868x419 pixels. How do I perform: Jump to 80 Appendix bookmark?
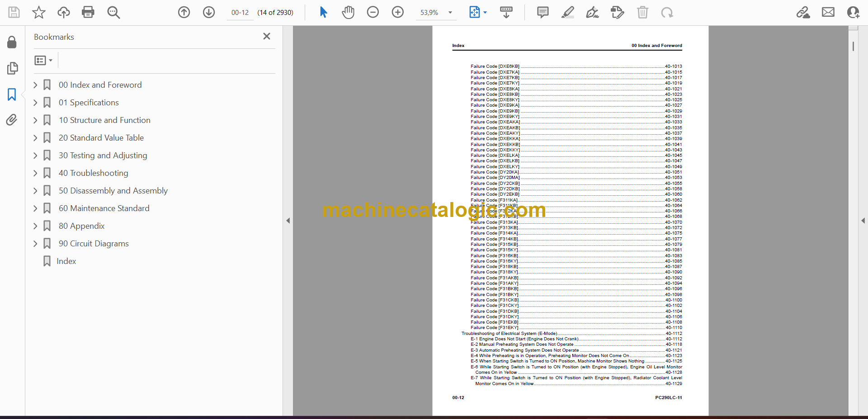[82, 226]
